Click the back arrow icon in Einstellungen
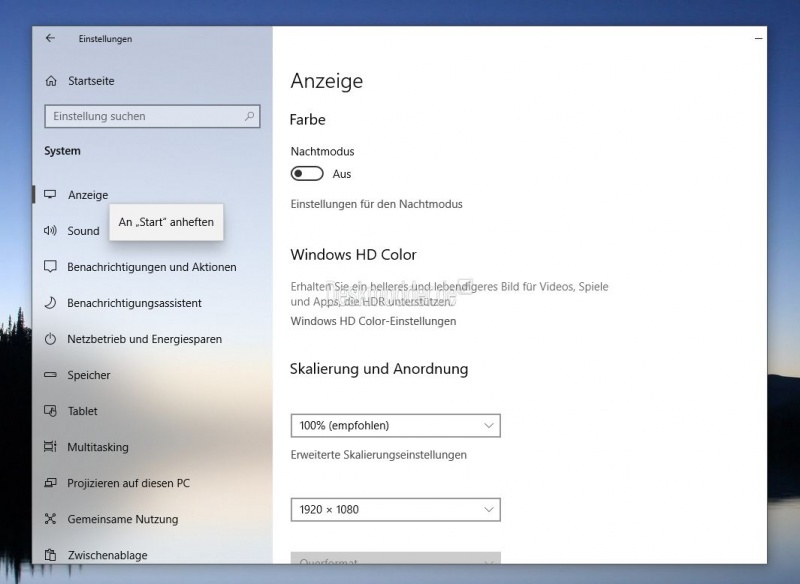The height and width of the screenshot is (584, 800). point(51,39)
